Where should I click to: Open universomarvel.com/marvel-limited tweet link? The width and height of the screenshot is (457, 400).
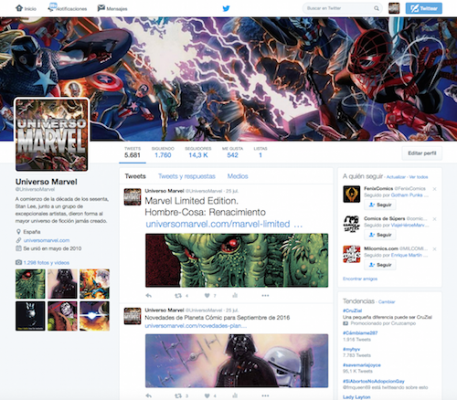(x=224, y=224)
